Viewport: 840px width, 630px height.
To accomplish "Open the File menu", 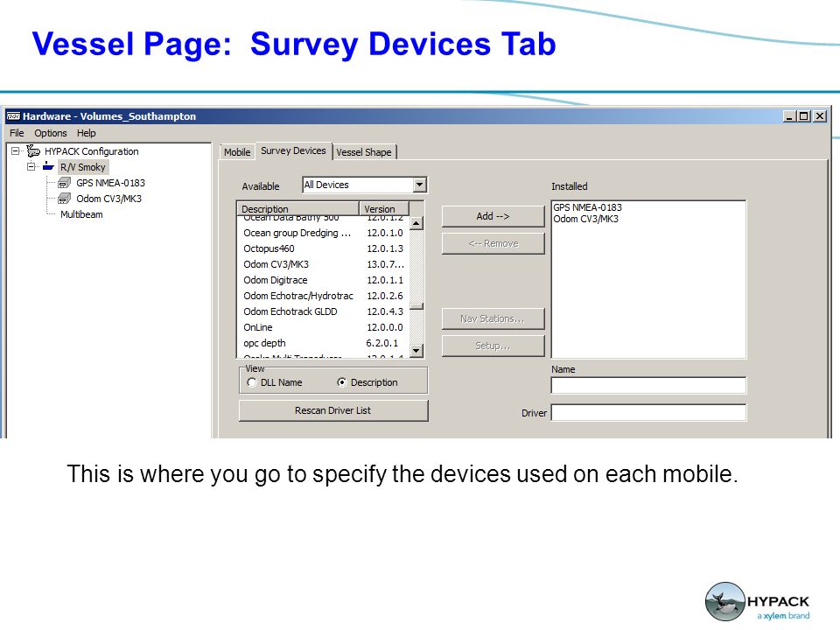I will pos(17,133).
